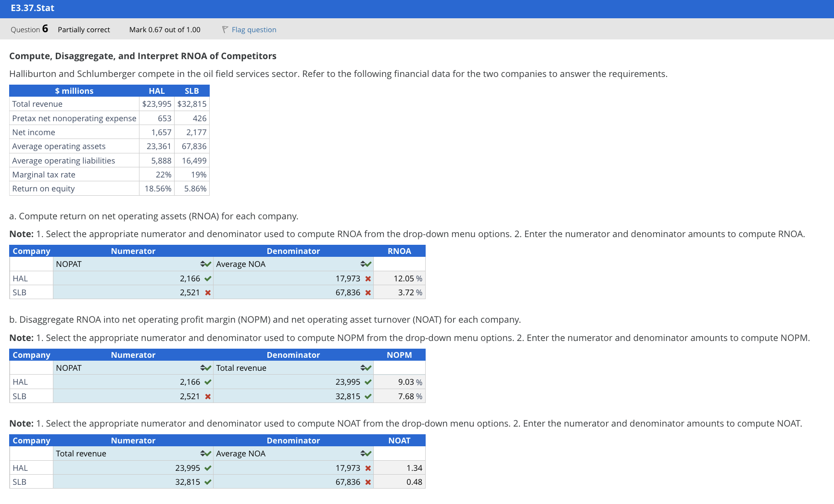
Task: Click HAL marginal tax rate cell 22%
Action: tap(157, 175)
